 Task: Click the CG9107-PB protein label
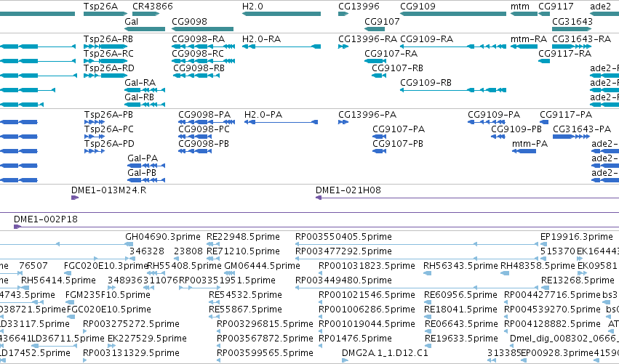coord(398,144)
